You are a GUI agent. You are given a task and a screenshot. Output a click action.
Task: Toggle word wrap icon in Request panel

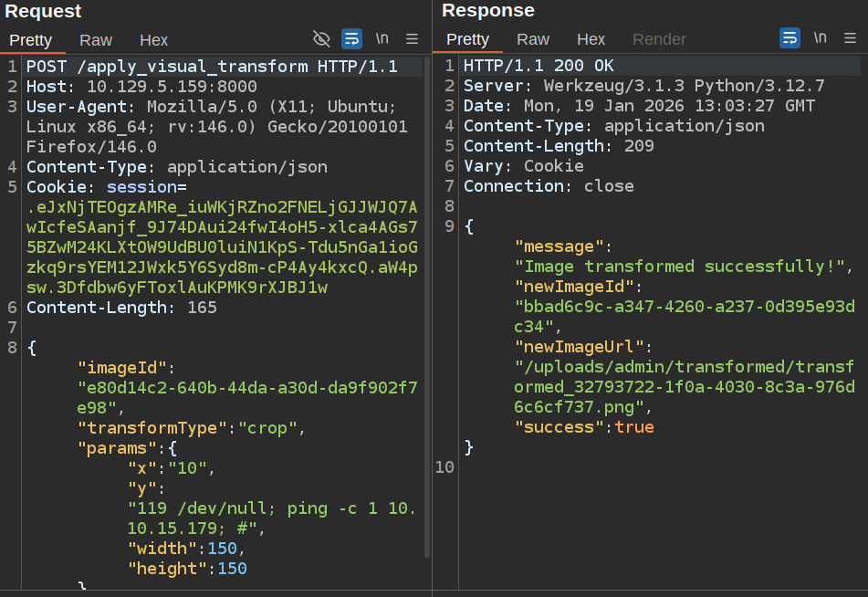point(351,38)
